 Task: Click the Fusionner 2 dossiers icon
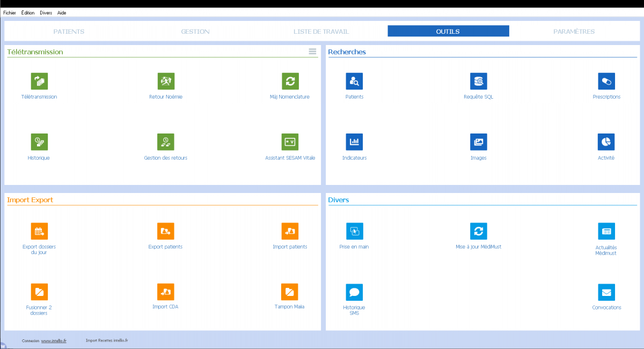pos(39,292)
